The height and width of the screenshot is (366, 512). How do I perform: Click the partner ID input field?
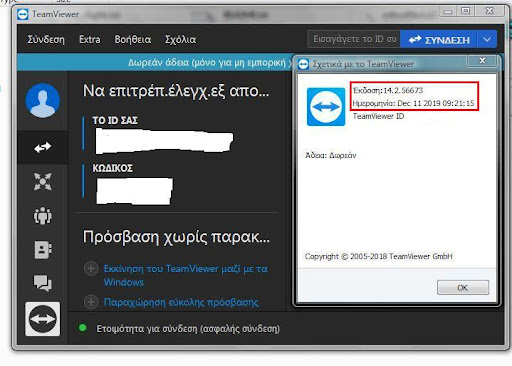coord(354,39)
